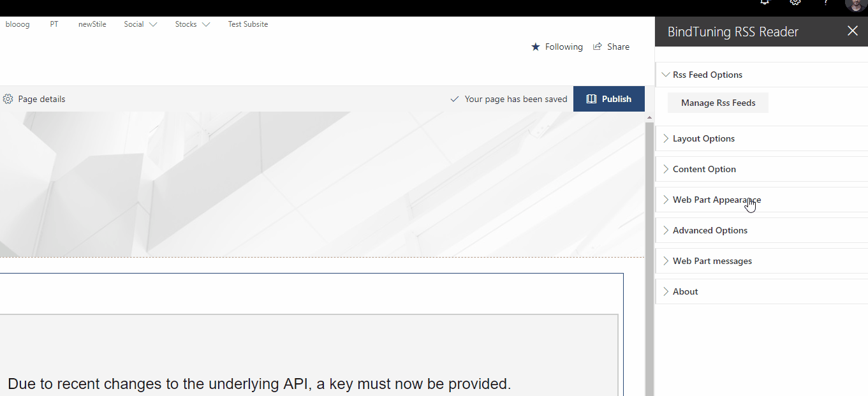
Task: Collapse the Rss Feed Options section
Action: coord(761,75)
